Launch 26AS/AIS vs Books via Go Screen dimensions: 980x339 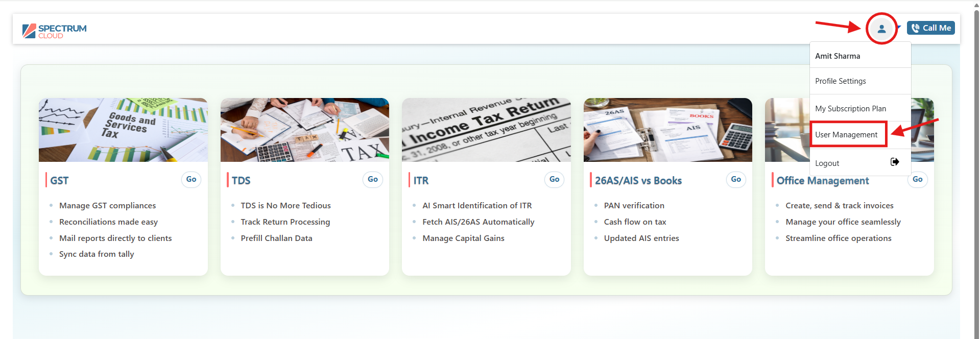[735, 179]
